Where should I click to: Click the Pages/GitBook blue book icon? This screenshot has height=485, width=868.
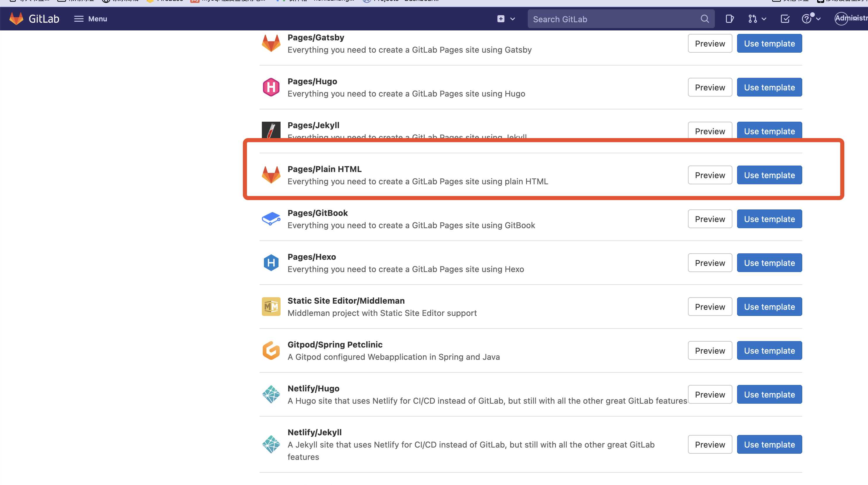coord(271,219)
